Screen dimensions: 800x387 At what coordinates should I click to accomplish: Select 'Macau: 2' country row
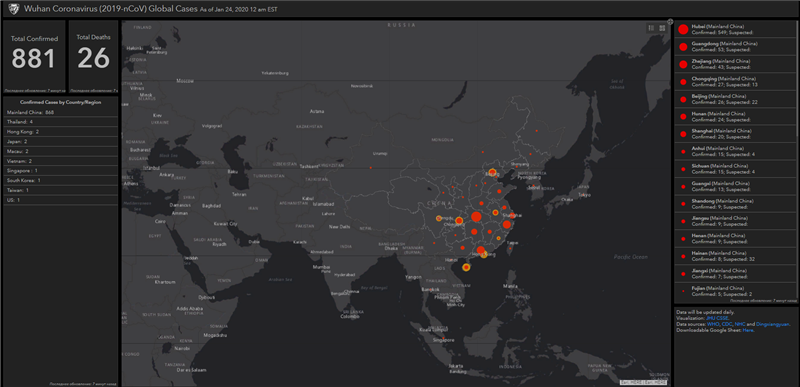[x=60, y=151]
